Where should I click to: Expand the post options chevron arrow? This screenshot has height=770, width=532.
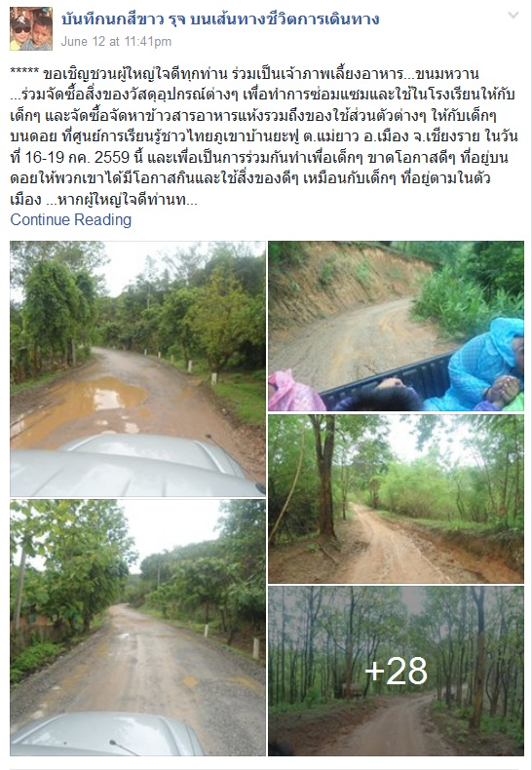[x=513, y=16]
